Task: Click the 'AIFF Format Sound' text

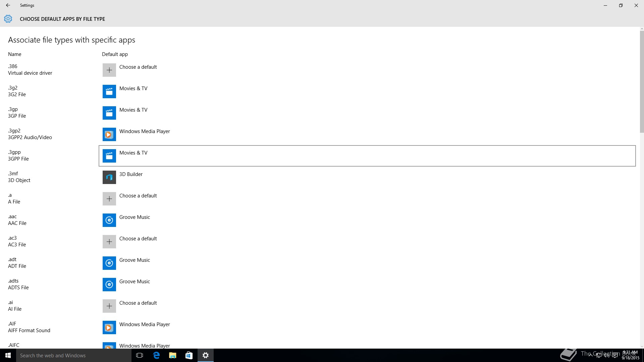Action: click(29, 330)
